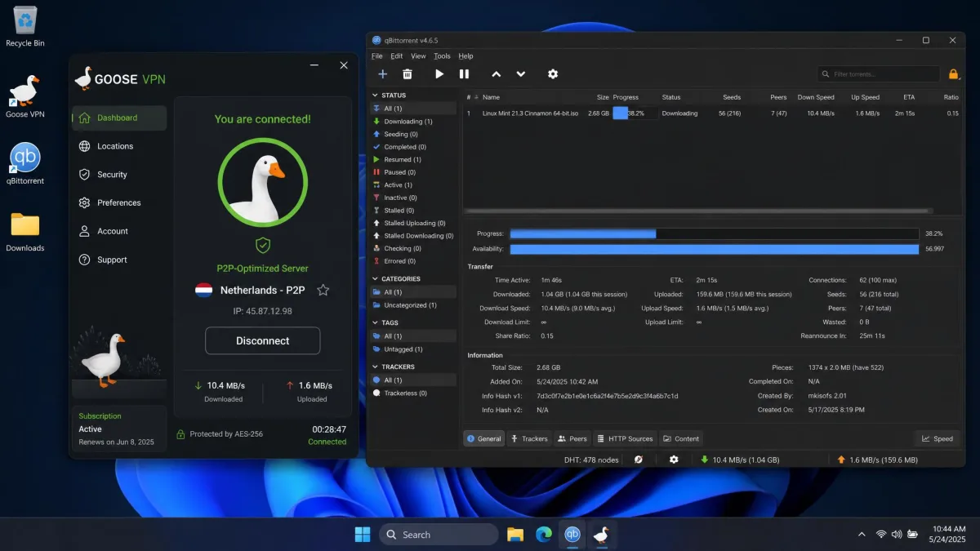Pause torrents with the pause icon
The height and width of the screenshot is (551, 980).
pyautogui.click(x=464, y=74)
